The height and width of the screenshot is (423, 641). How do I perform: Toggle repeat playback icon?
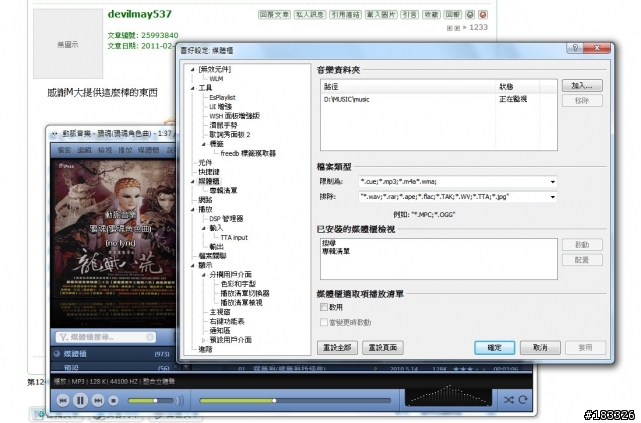[x=523, y=400]
